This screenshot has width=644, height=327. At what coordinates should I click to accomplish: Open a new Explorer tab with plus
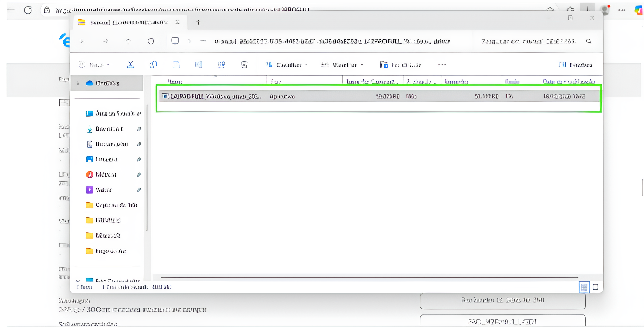[x=198, y=22]
